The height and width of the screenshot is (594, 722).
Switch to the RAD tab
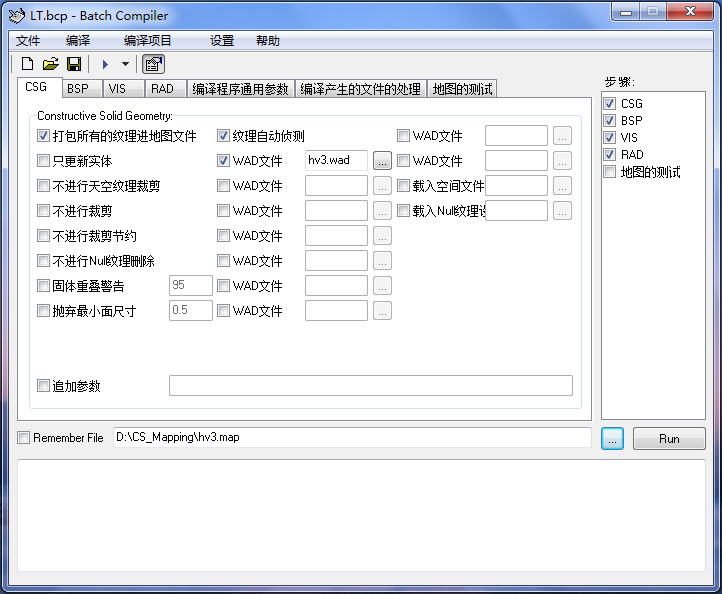tap(165, 88)
